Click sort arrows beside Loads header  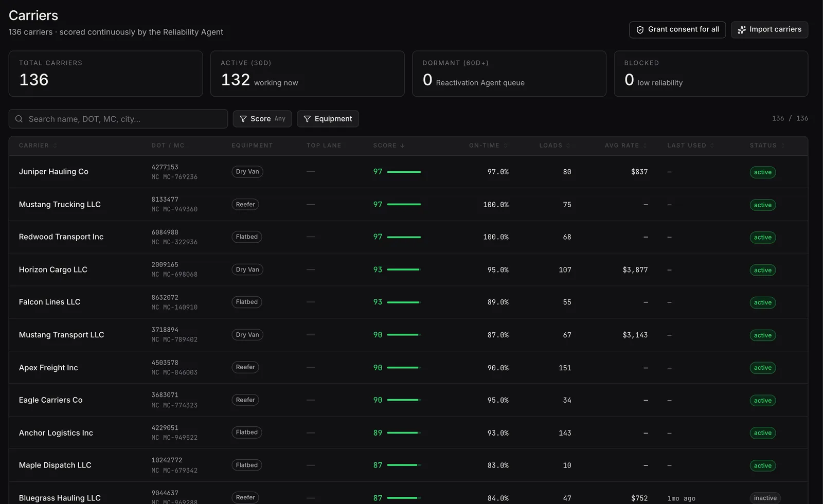(568, 146)
